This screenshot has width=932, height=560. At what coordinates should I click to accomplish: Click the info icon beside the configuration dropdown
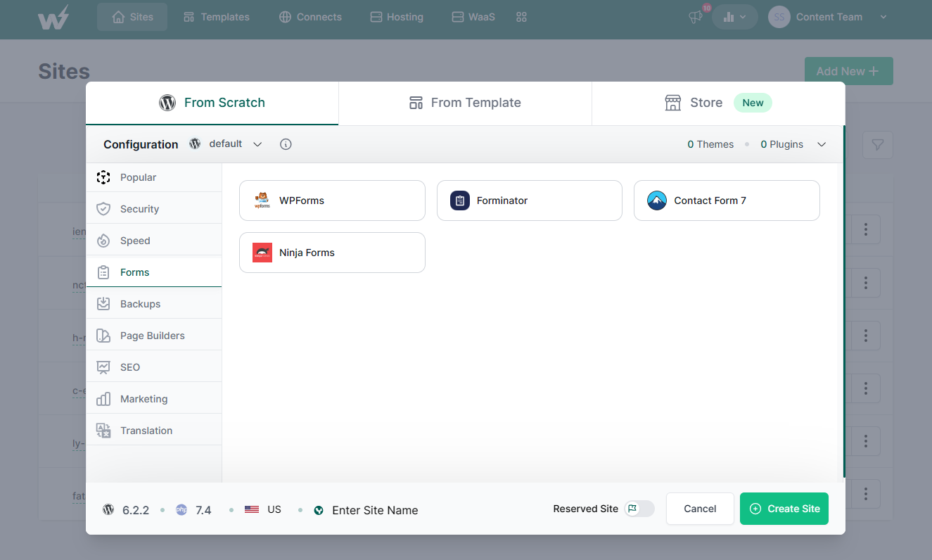(x=286, y=144)
